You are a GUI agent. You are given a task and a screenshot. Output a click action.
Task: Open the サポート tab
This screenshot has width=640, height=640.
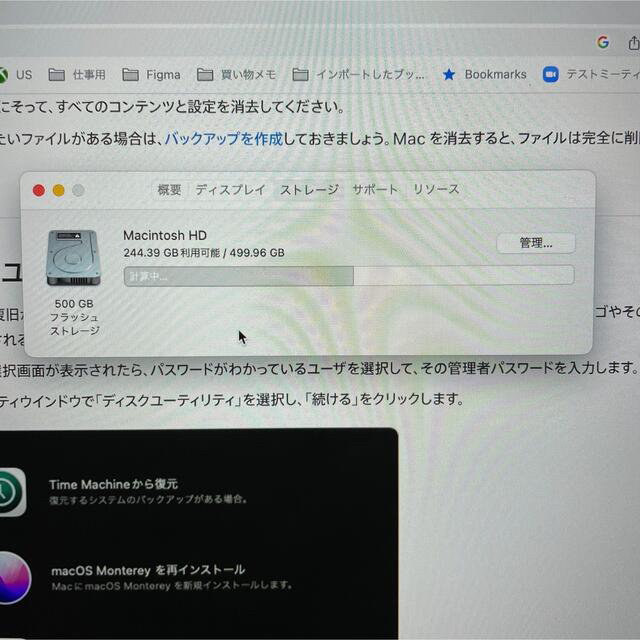375,189
